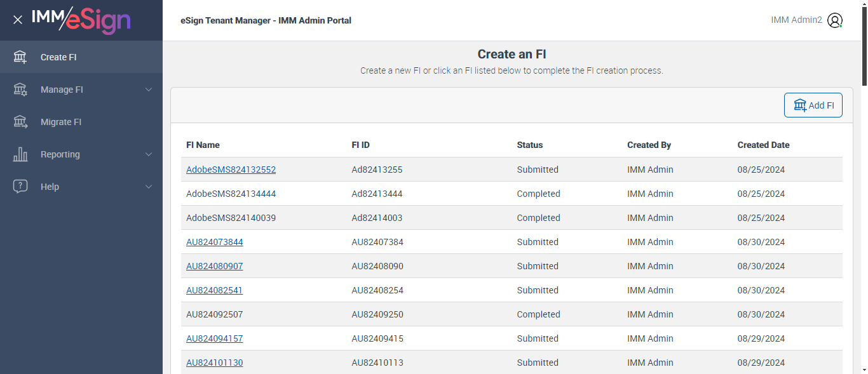
Task: Click the Create FI bank icon
Action: coord(20,57)
